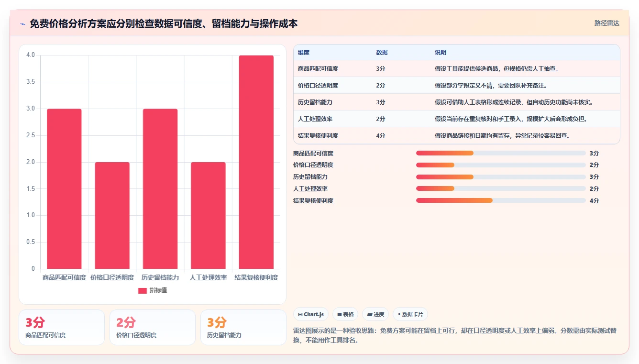Click the footnote paragraph starting 雷达图展示的是

(x=456, y=335)
